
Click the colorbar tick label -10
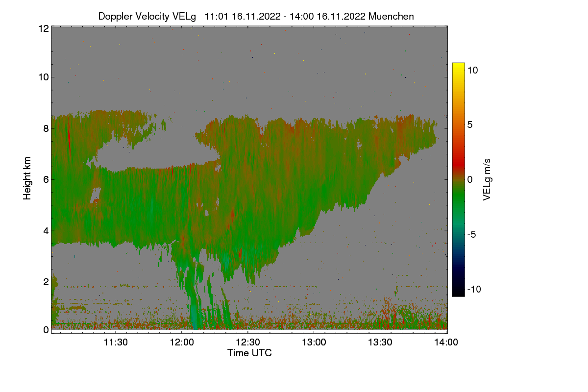coord(474,289)
